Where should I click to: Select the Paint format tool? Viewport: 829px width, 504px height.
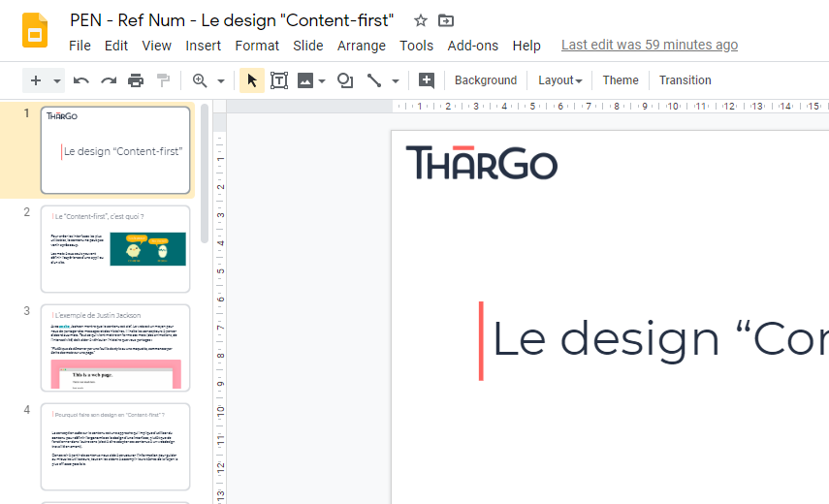click(x=163, y=80)
